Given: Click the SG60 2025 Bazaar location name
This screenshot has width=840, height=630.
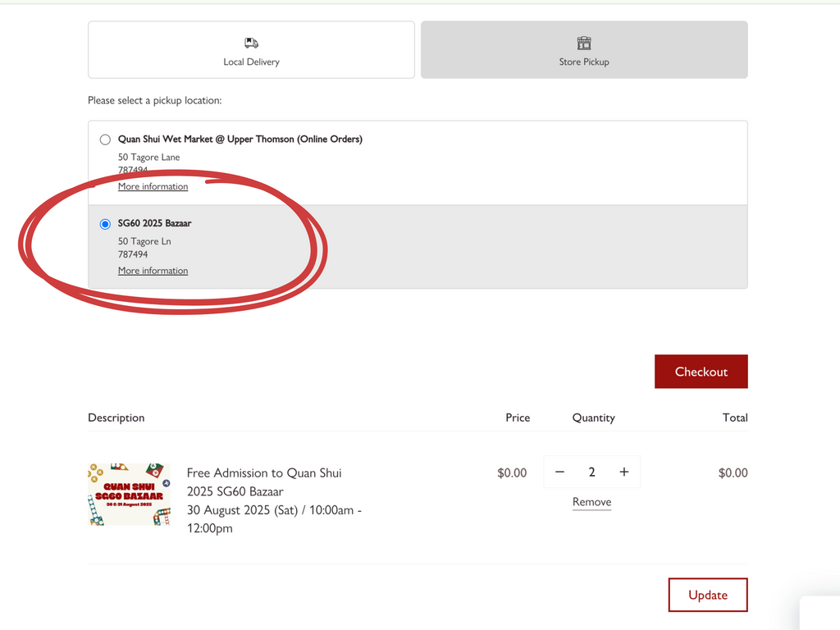Looking at the screenshot, I should (154, 223).
